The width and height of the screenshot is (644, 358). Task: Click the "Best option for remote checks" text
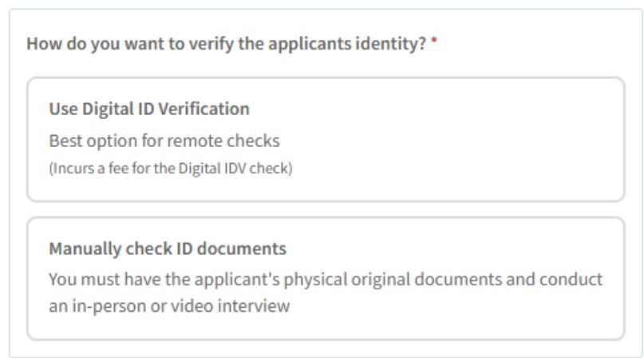coord(164,142)
